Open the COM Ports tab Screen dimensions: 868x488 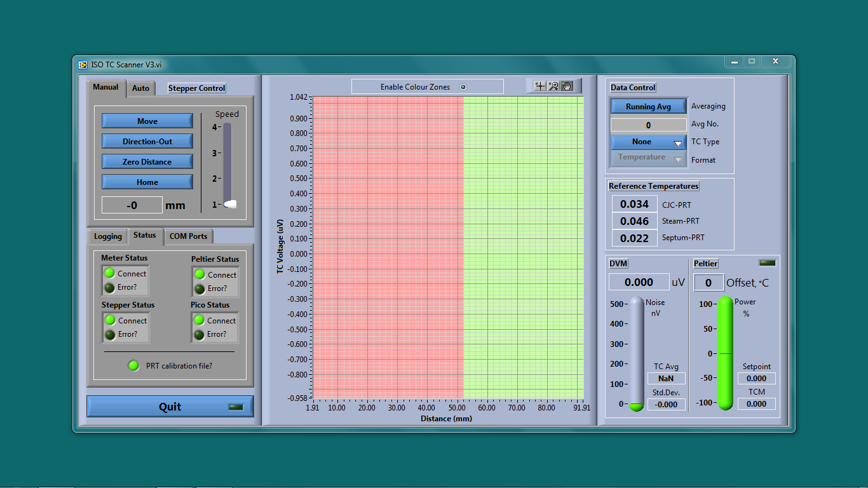[188, 236]
